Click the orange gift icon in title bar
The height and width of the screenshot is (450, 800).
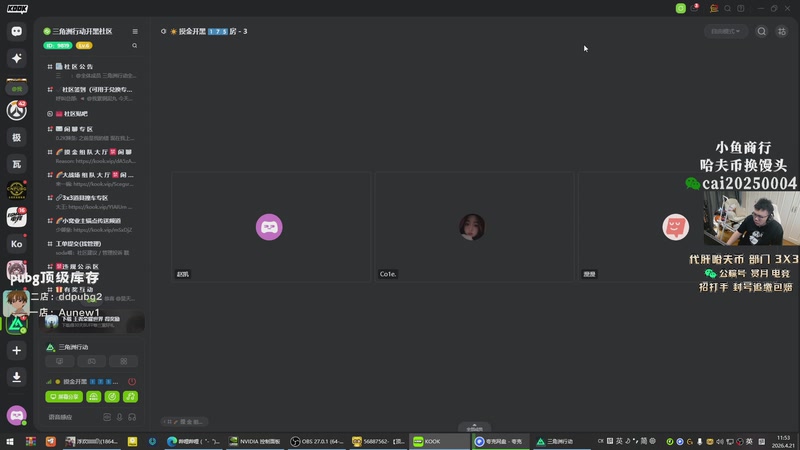[x=714, y=8]
